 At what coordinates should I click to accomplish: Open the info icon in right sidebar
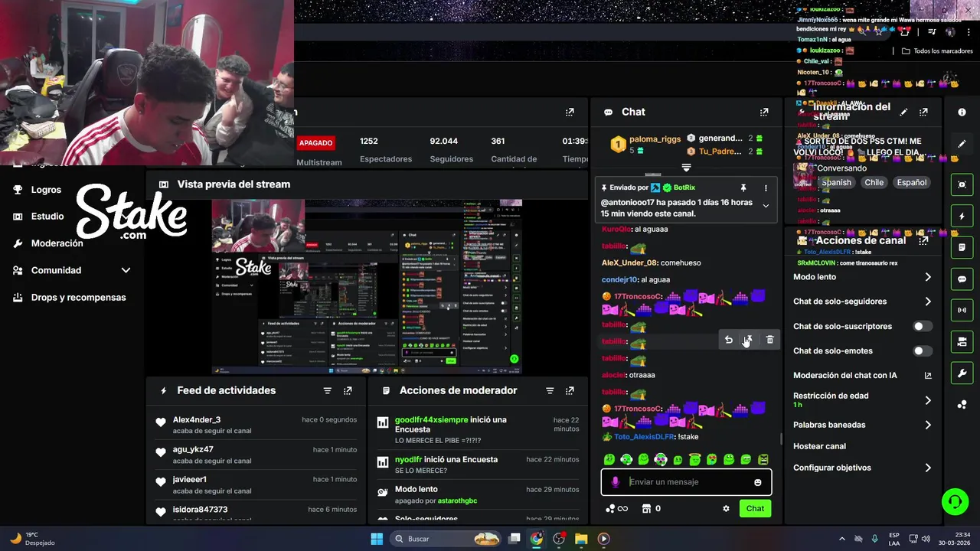pyautogui.click(x=962, y=112)
